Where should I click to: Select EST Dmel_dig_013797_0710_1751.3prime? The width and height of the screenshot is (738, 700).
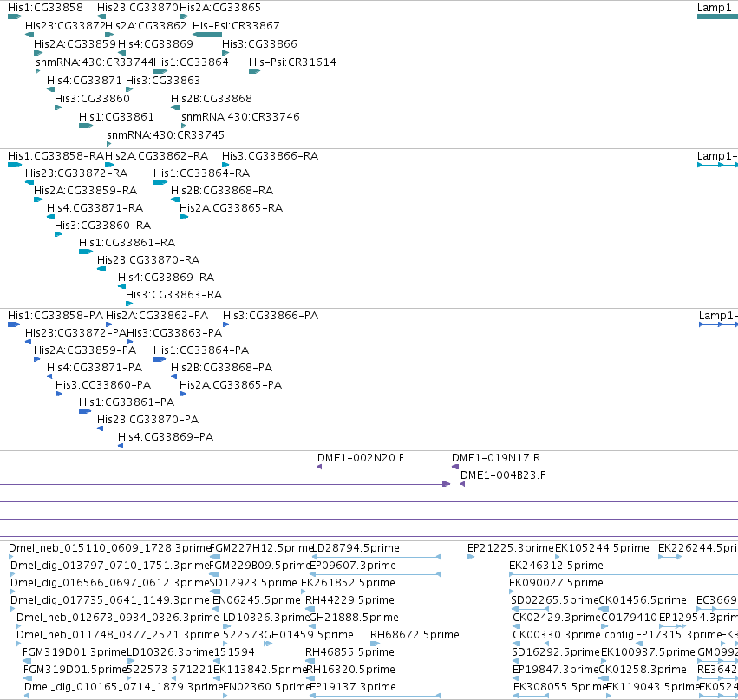coord(109,566)
